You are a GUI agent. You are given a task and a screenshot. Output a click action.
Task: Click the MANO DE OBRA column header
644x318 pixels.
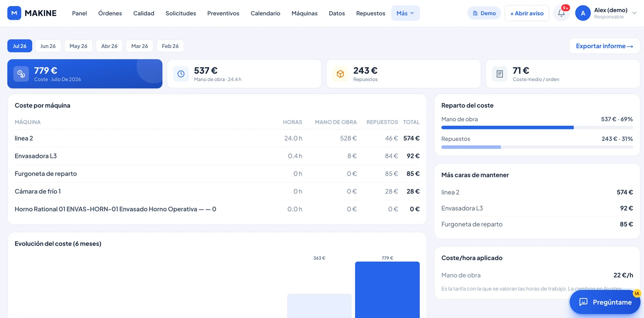click(336, 122)
